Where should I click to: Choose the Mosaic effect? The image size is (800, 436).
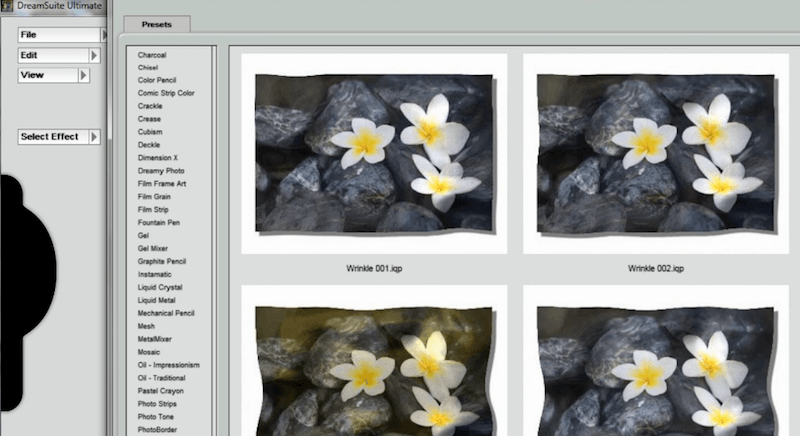click(x=148, y=352)
